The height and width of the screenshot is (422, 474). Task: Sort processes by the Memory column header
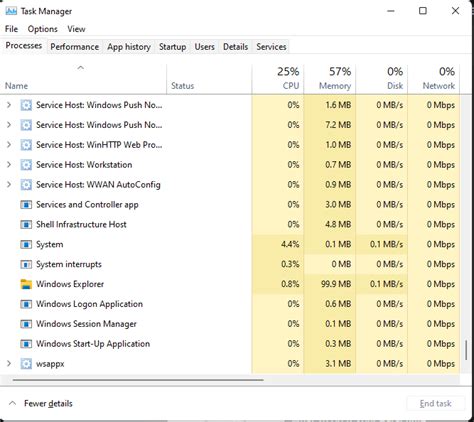[330, 79]
